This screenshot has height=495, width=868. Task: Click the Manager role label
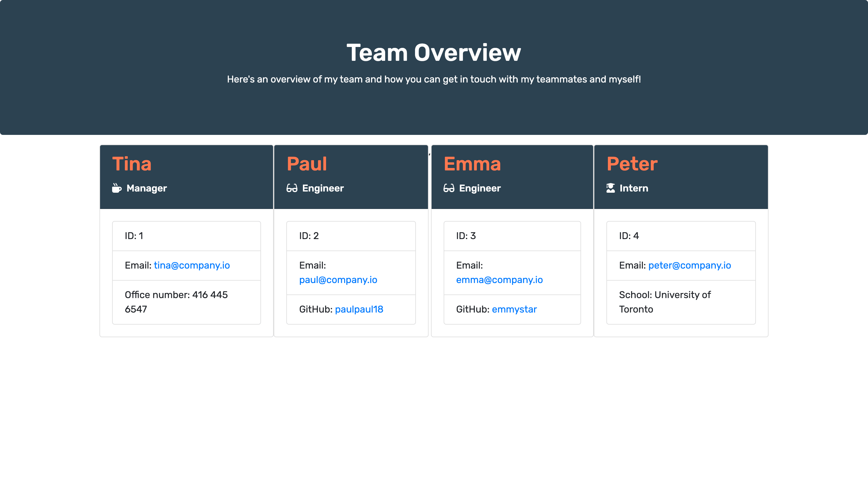(x=147, y=188)
